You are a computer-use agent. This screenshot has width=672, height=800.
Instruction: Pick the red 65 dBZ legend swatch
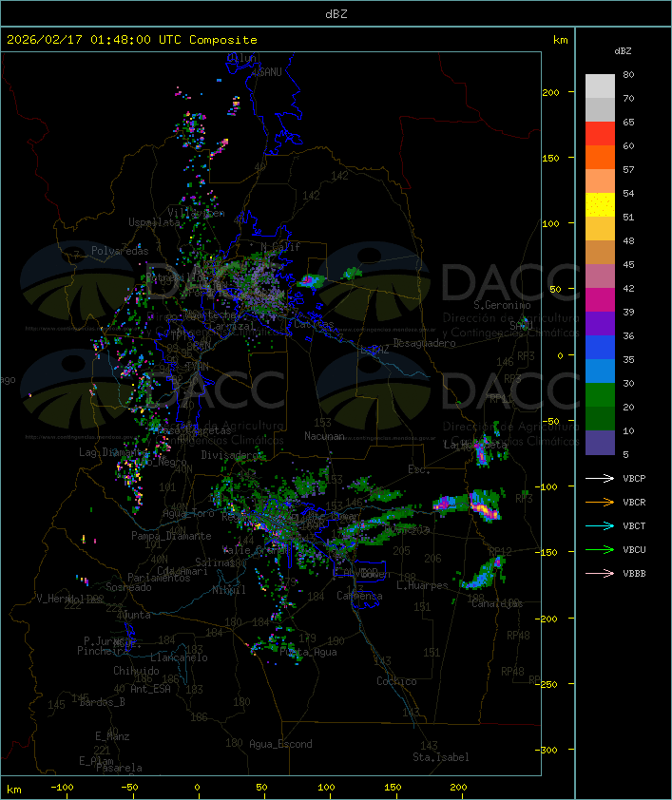tap(600, 134)
